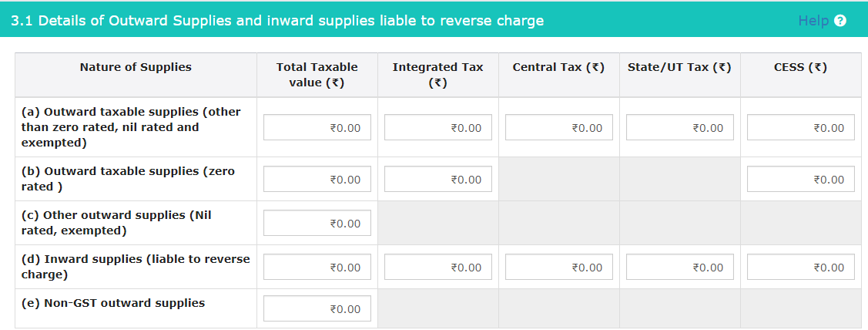Viewport: 868px width, 330px height.
Task: Select Total Taxable value field for row (a)
Action: pos(317,127)
